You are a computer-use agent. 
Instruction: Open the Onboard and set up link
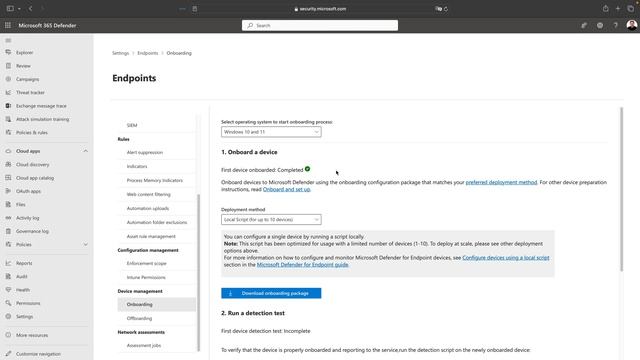coord(287,189)
